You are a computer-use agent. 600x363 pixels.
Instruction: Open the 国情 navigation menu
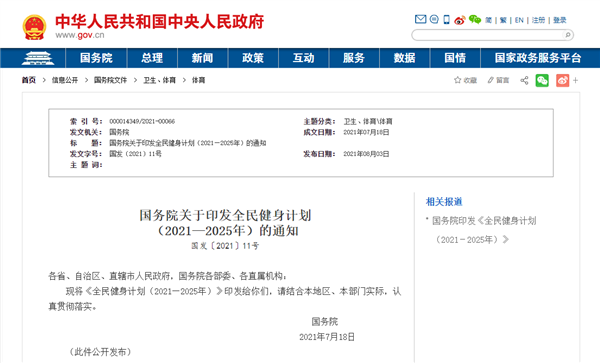(x=455, y=58)
